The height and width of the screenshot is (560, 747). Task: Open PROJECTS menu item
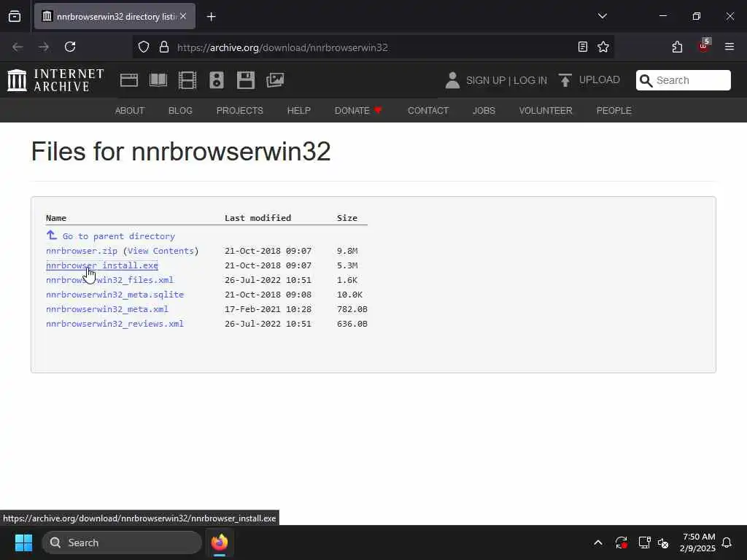pos(239,111)
